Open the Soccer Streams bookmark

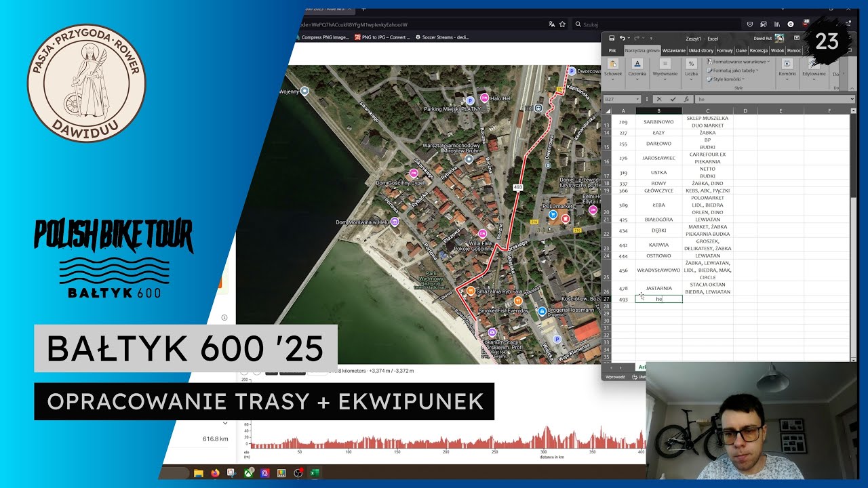pyautogui.click(x=442, y=37)
